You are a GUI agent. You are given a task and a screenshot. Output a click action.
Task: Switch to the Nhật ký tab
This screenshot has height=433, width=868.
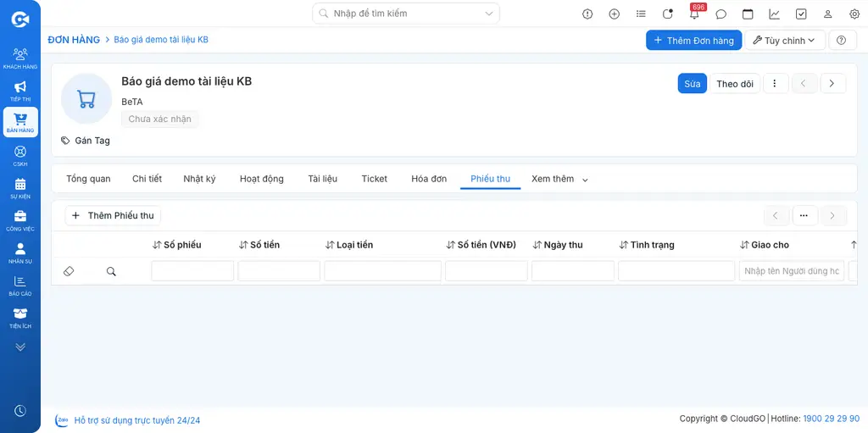tap(199, 179)
